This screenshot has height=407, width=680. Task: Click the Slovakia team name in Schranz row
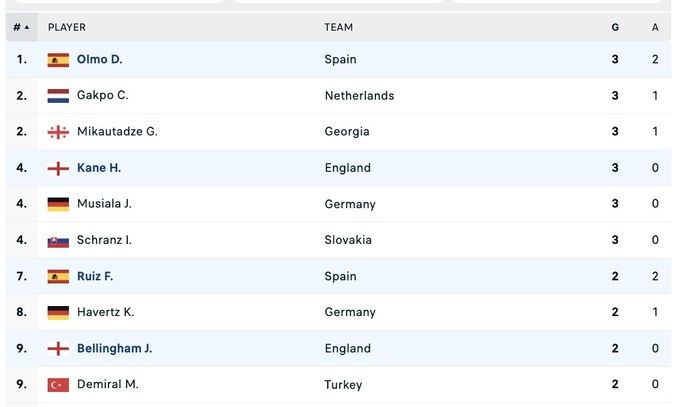click(348, 240)
